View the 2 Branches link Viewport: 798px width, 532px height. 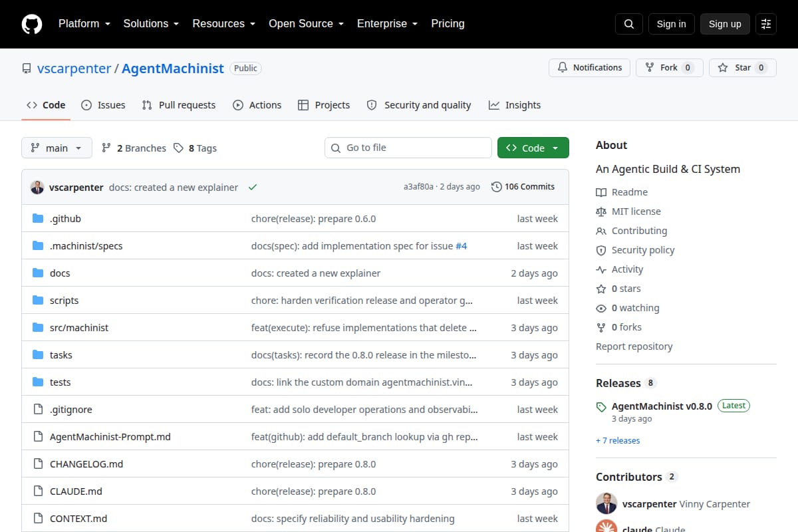[134, 148]
